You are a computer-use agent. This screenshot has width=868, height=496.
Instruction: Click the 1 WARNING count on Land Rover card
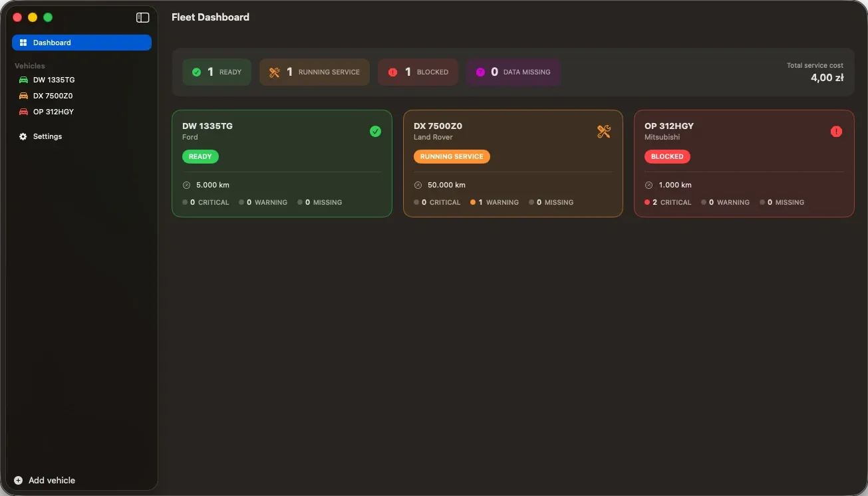pyautogui.click(x=494, y=202)
